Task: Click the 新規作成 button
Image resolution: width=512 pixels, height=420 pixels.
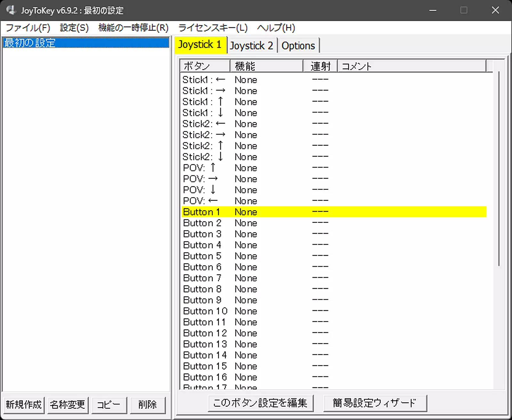Action: pyautogui.click(x=24, y=405)
